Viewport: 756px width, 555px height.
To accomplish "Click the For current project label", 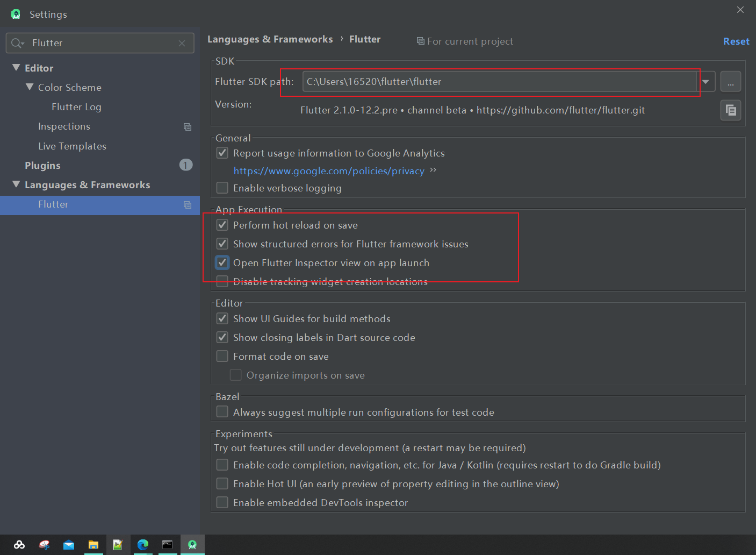I will (470, 41).
